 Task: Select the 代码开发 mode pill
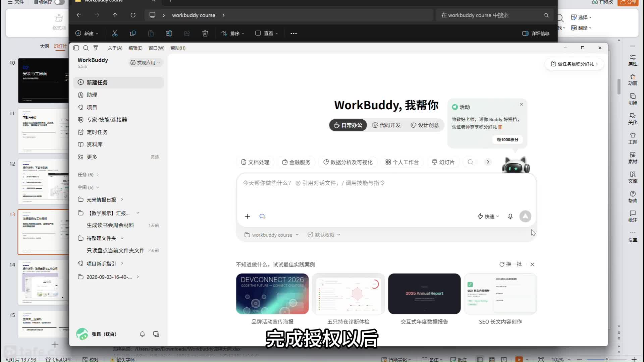click(x=386, y=125)
